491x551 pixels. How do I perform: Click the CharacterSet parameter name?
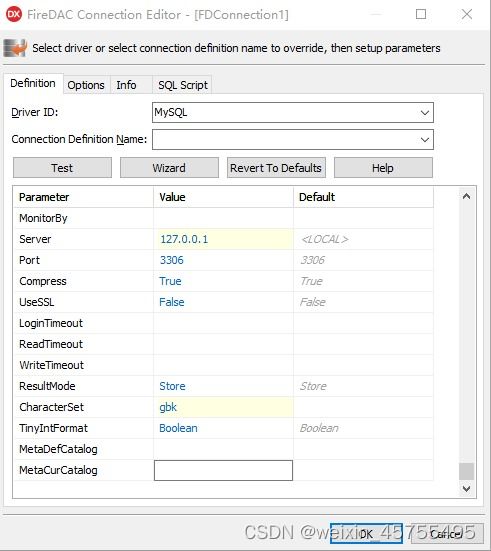[x=51, y=407]
